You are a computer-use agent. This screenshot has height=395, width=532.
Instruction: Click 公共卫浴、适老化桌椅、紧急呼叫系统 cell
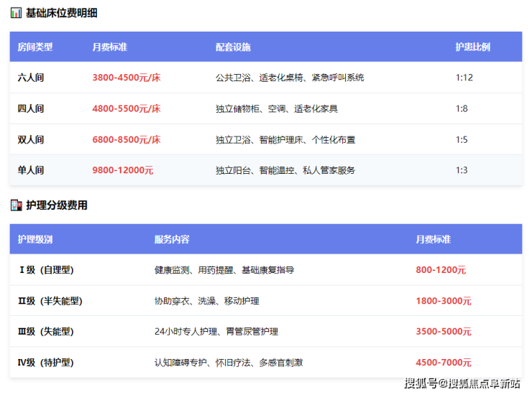290,78
